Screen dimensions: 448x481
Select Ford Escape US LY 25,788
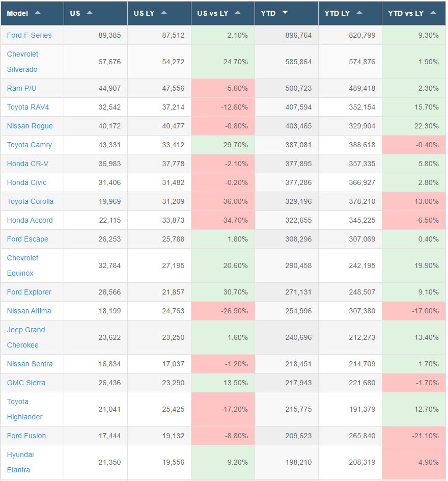(173, 239)
